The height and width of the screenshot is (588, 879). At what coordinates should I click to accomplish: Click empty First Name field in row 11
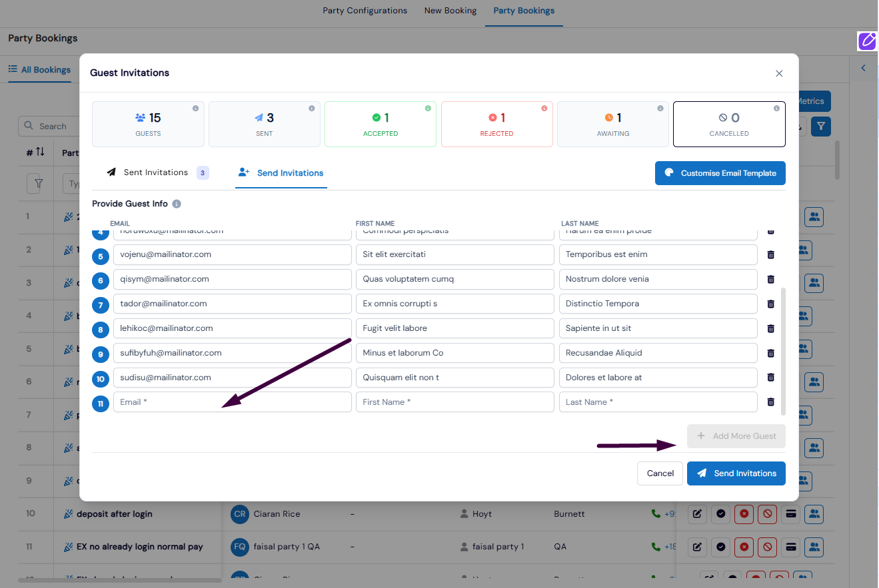455,402
